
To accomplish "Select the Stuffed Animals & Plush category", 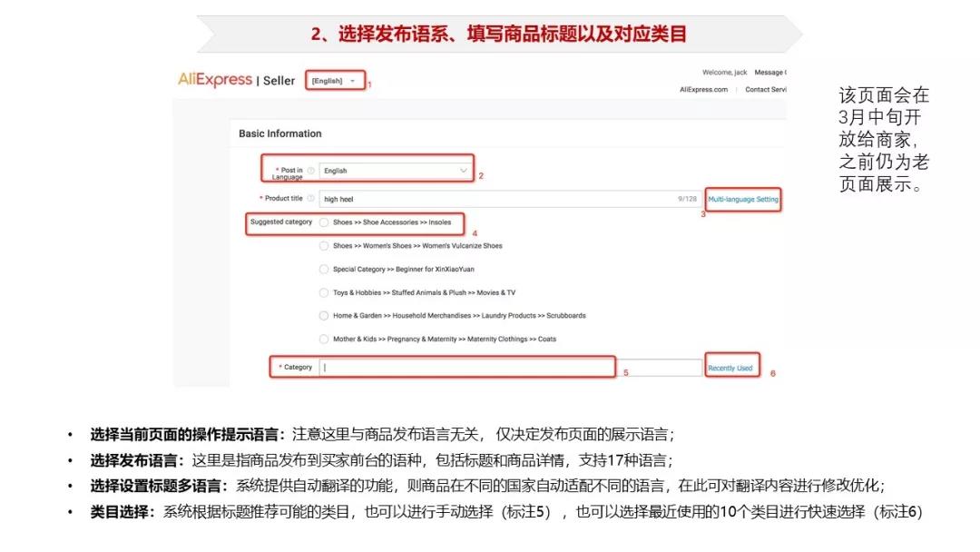I will pyautogui.click(x=324, y=292).
